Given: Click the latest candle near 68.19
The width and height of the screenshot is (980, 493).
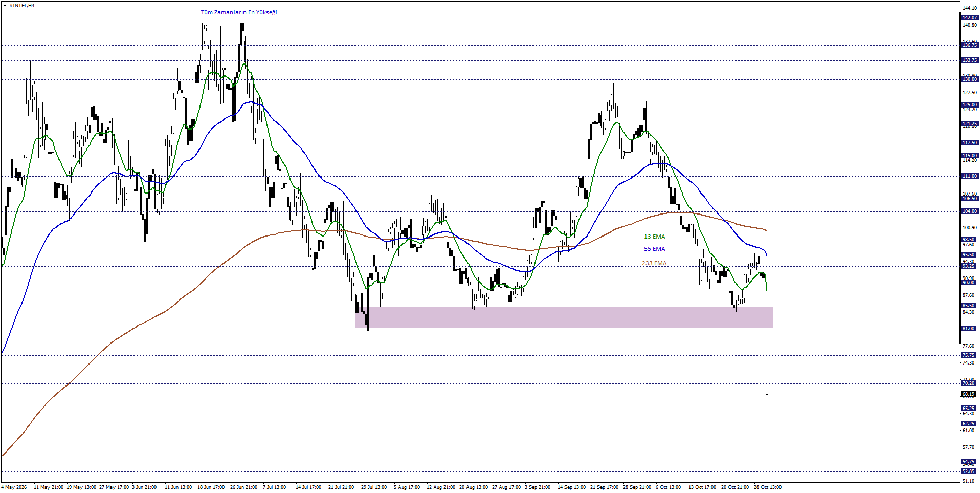Looking at the screenshot, I should [767, 394].
